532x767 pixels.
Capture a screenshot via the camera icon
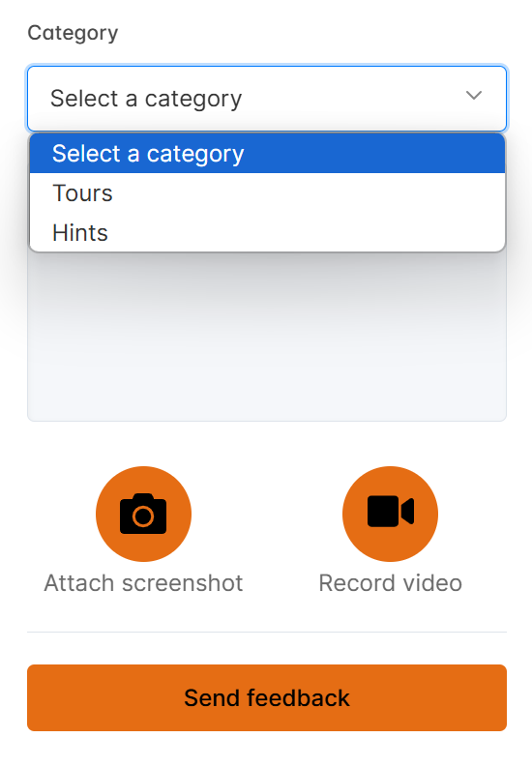point(143,514)
